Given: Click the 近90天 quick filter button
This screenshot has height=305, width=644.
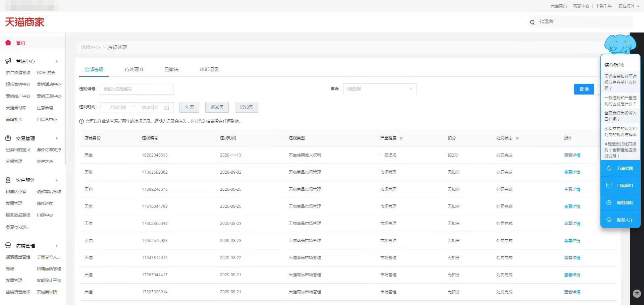Looking at the screenshot, I should click(247, 107).
